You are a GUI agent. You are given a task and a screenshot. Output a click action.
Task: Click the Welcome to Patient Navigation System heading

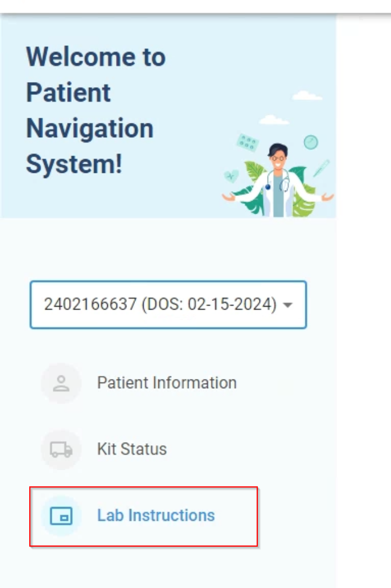[x=96, y=111]
